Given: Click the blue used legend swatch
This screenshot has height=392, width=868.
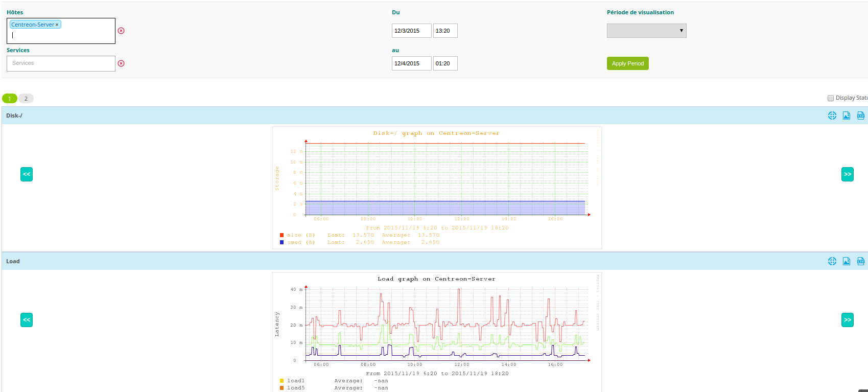Looking at the screenshot, I should tap(281, 242).
